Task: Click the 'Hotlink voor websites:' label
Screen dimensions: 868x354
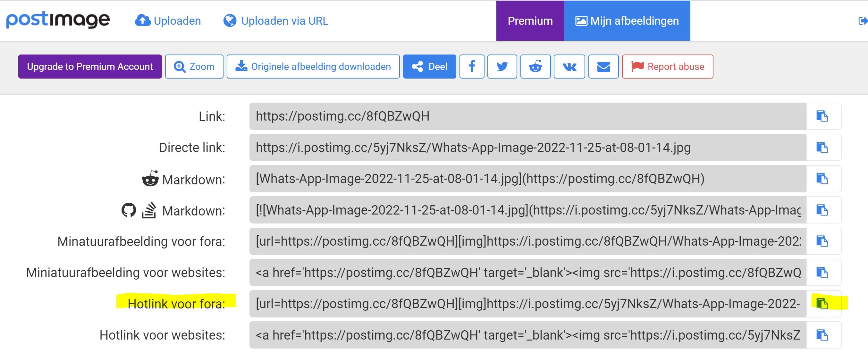Action: point(163,335)
